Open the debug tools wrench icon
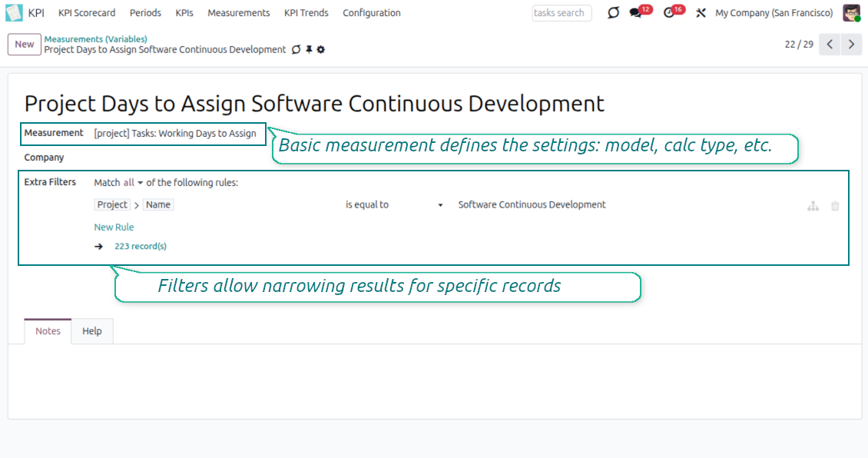868x458 pixels. (701, 13)
